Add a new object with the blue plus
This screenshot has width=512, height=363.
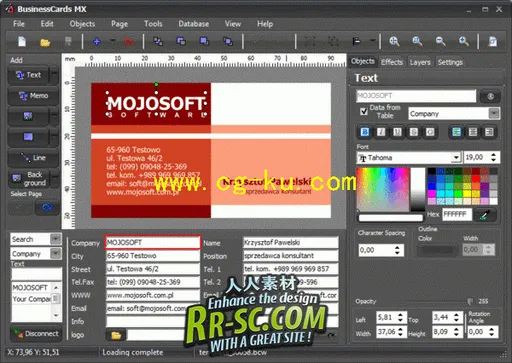click(x=97, y=42)
